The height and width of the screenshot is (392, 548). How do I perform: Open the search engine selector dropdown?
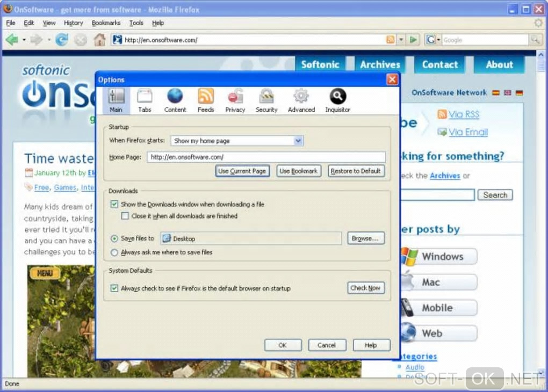click(x=434, y=40)
